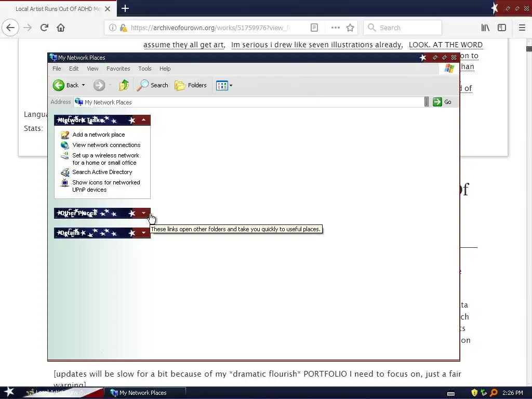
Task: Click Add a network place
Action: [99, 135]
